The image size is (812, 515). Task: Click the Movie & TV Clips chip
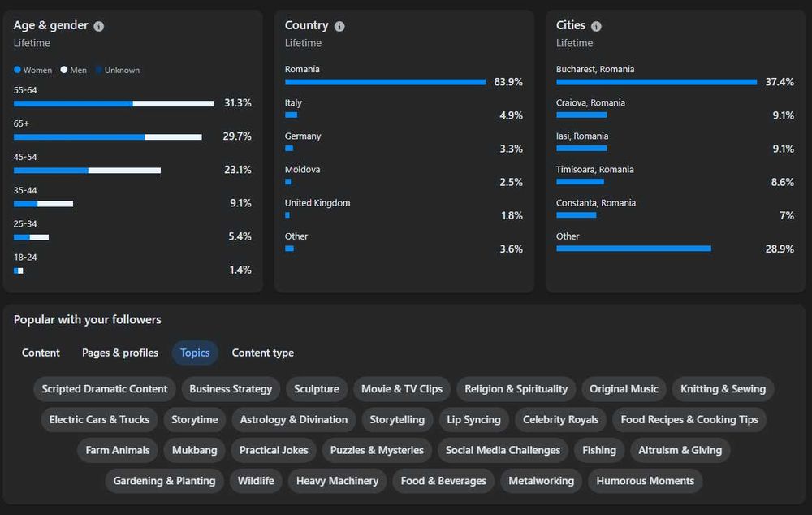pos(402,389)
